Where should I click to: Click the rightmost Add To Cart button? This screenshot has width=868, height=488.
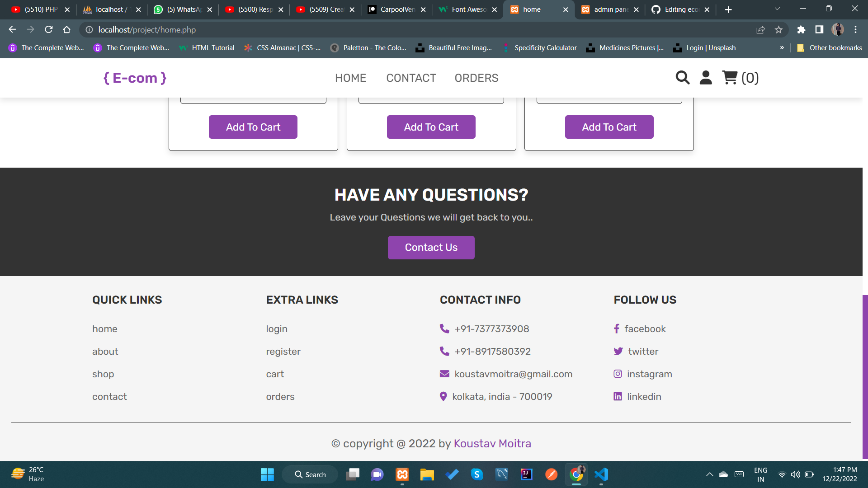[609, 127]
